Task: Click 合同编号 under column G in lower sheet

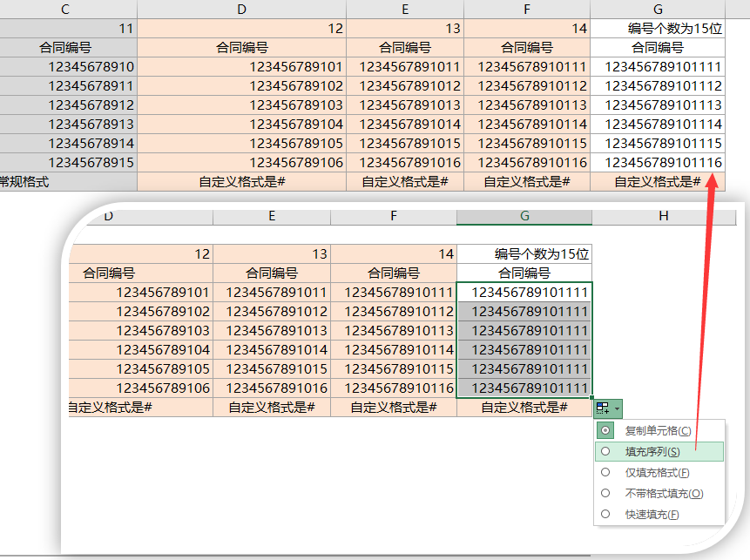Action: [524, 273]
